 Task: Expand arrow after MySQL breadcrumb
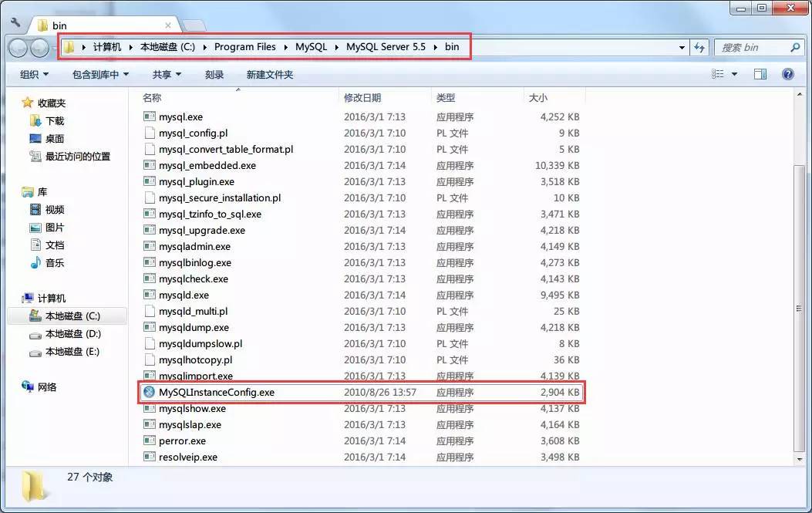click(x=337, y=47)
